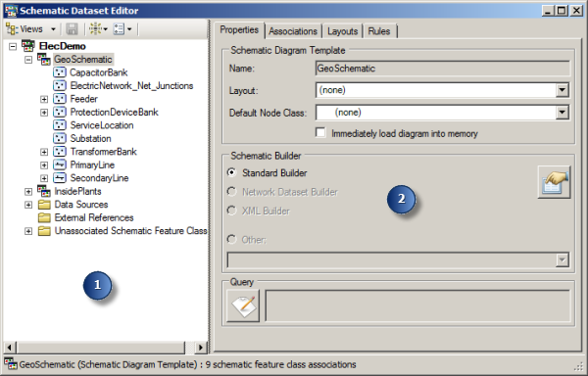Switch to the Rules tab
The height and width of the screenshot is (376, 588).
379,31
